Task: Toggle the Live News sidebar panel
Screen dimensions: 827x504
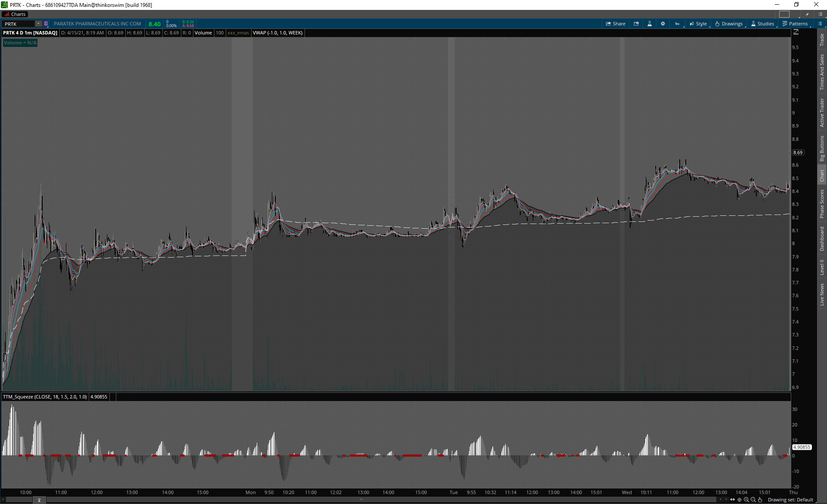Action: [822, 295]
